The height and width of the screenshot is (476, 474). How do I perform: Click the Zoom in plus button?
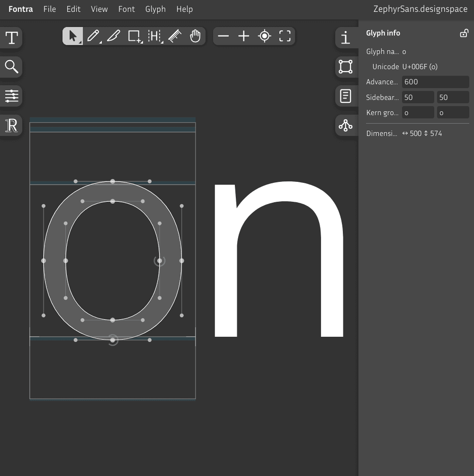(244, 36)
